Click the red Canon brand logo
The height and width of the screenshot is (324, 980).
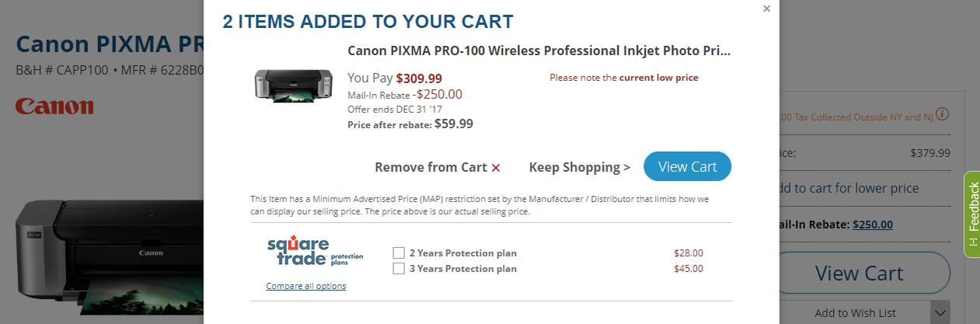coord(54,106)
